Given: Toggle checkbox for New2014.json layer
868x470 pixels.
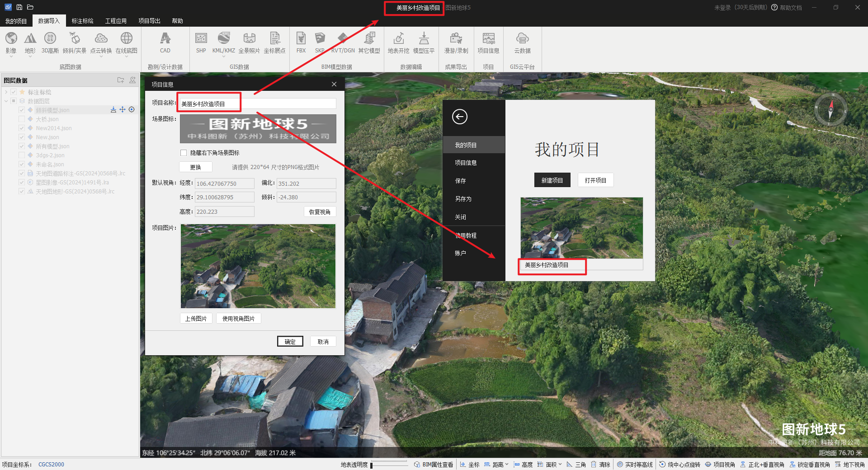Looking at the screenshot, I should [x=22, y=128].
